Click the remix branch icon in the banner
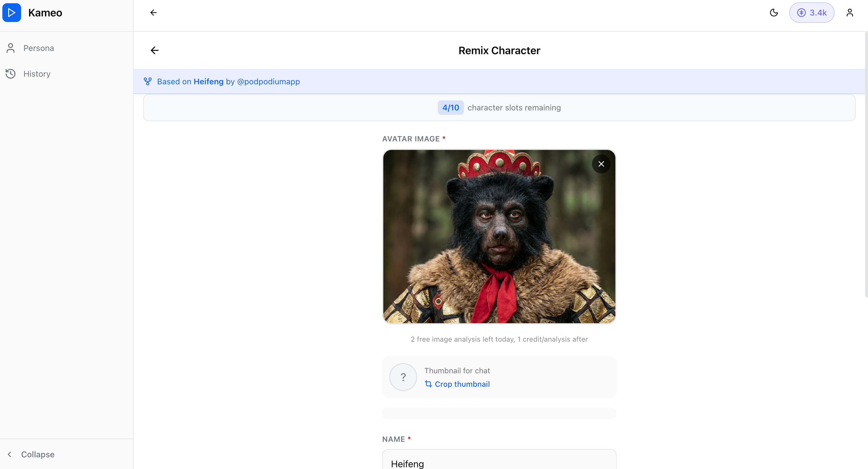 point(148,81)
